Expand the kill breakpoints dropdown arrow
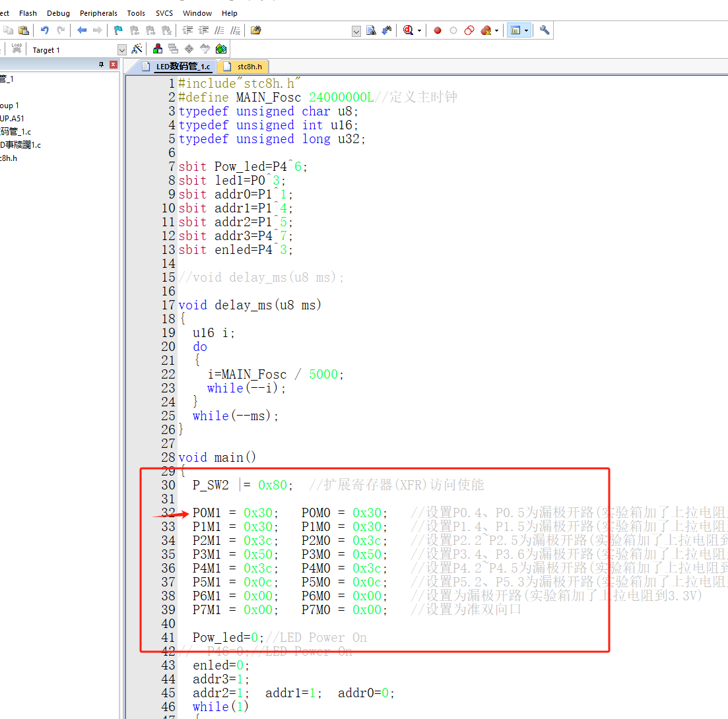Screen dimensions: 728x719 click(496, 30)
